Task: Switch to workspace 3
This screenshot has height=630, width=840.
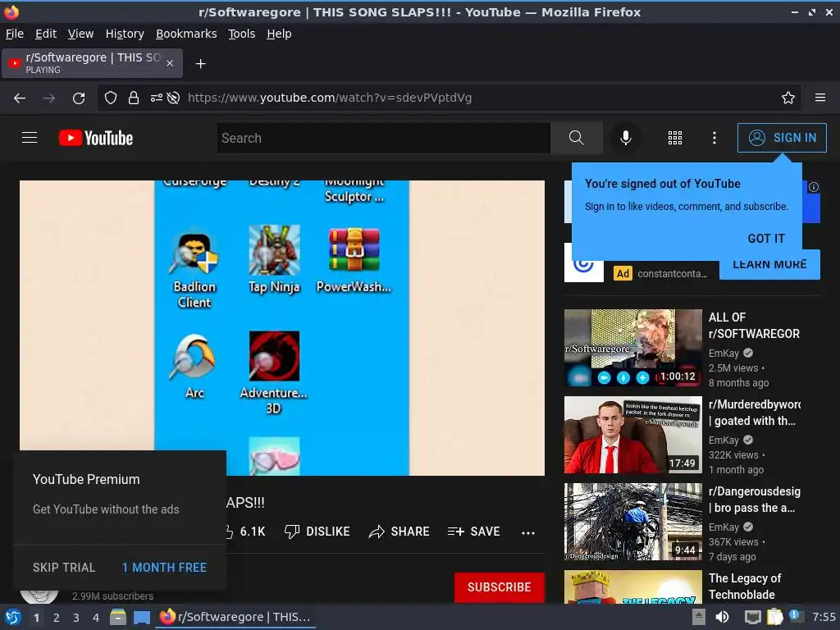Action: pos(76,618)
